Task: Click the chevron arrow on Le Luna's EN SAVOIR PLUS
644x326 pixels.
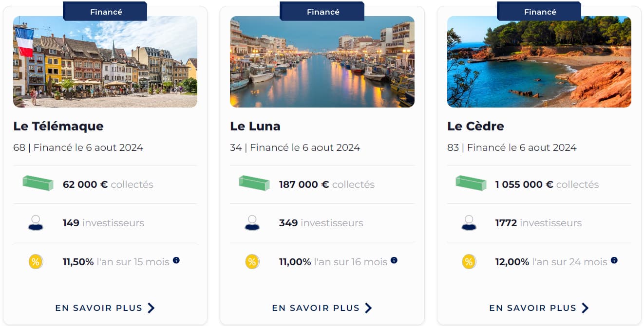Action: pyautogui.click(x=369, y=308)
